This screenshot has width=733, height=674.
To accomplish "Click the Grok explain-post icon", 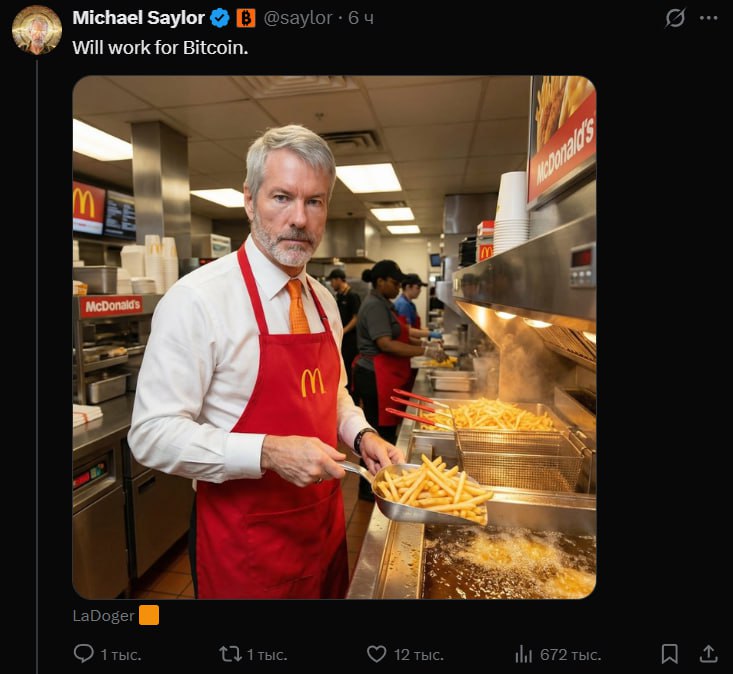I will click(x=676, y=18).
